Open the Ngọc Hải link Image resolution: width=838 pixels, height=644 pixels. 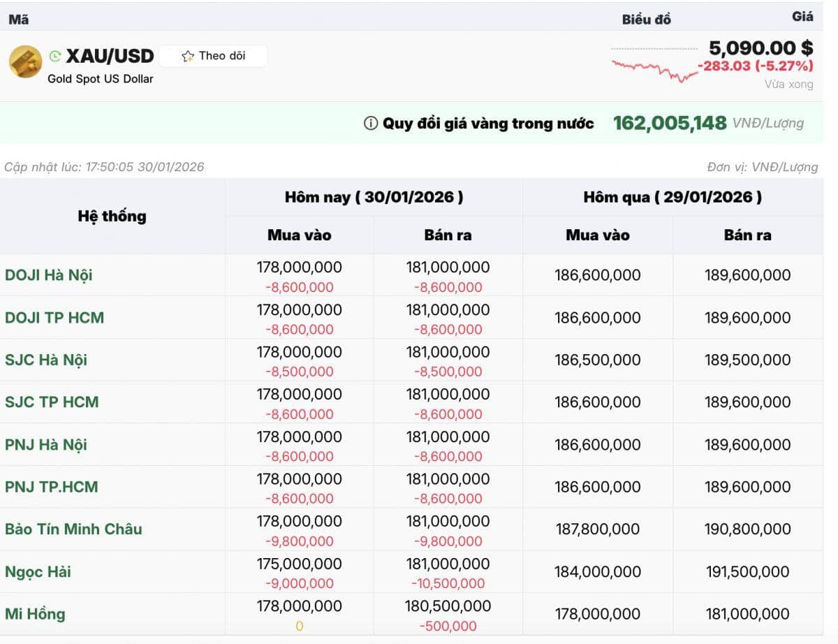tap(38, 572)
